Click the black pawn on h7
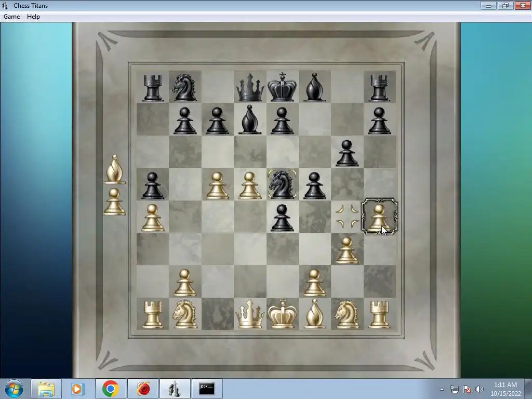Screen dimensions: 532x399 379,121
